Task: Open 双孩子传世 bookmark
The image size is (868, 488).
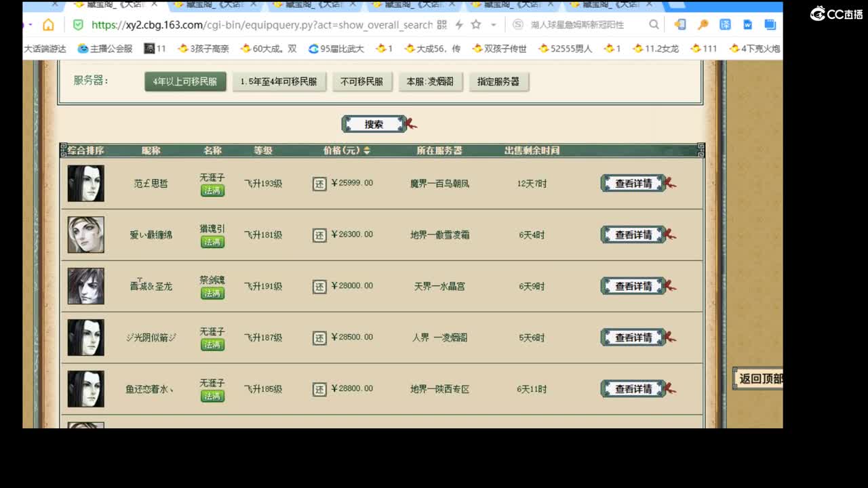Action: pyautogui.click(x=500, y=49)
